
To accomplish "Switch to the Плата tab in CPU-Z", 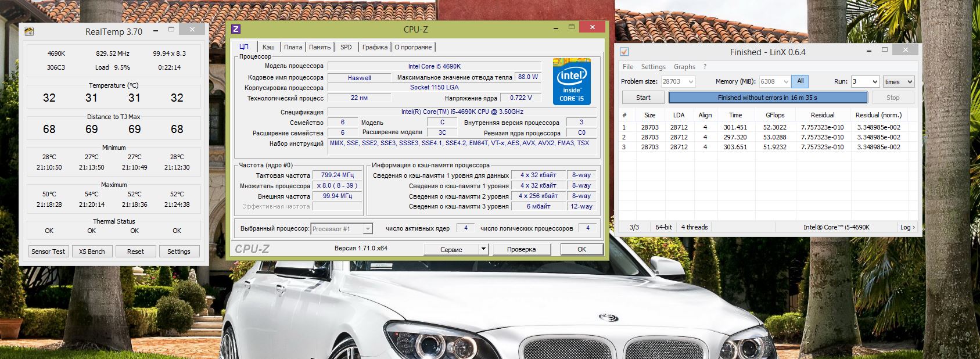I will [x=293, y=47].
